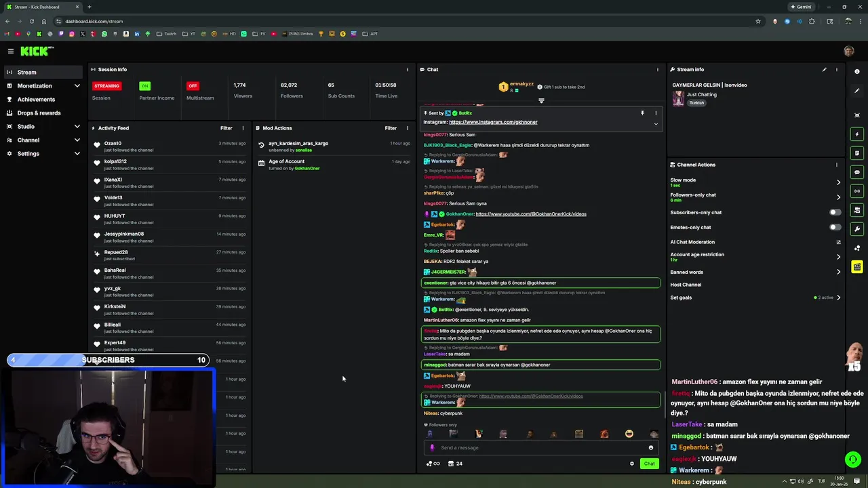Open Activity Feed three-dot menu
868x488 pixels.
tap(243, 128)
